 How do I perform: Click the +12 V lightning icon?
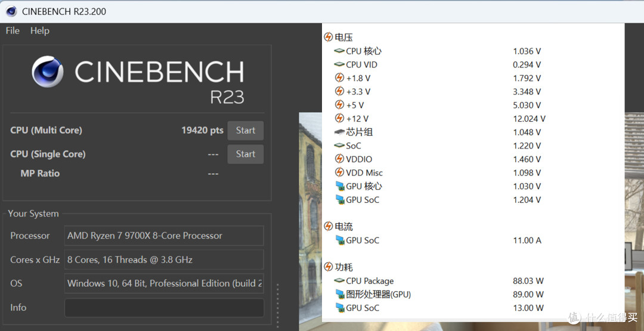point(339,118)
